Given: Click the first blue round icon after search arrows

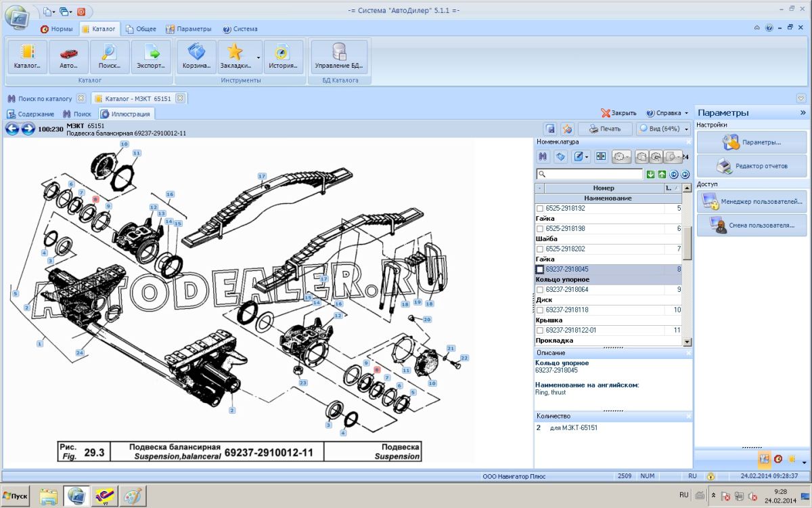Looking at the screenshot, I should click(673, 174).
